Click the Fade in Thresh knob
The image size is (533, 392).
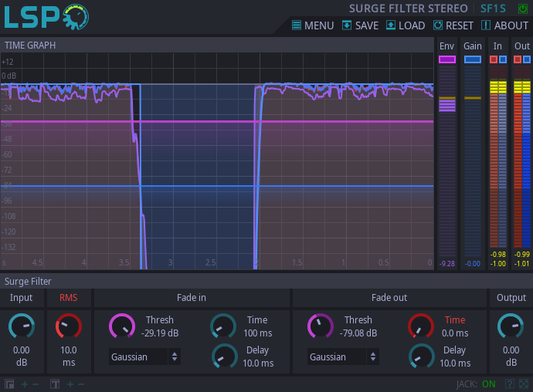(x=122, y=326)
